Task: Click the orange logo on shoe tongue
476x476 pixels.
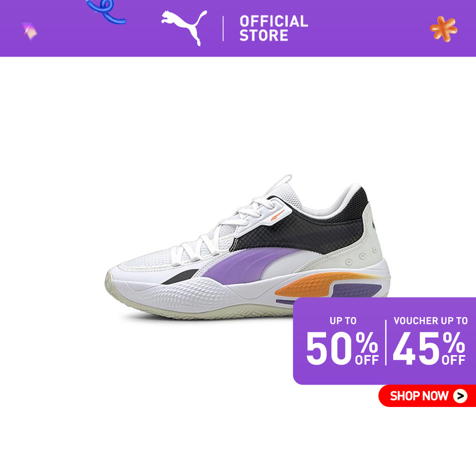Action: tap(278, 215)
